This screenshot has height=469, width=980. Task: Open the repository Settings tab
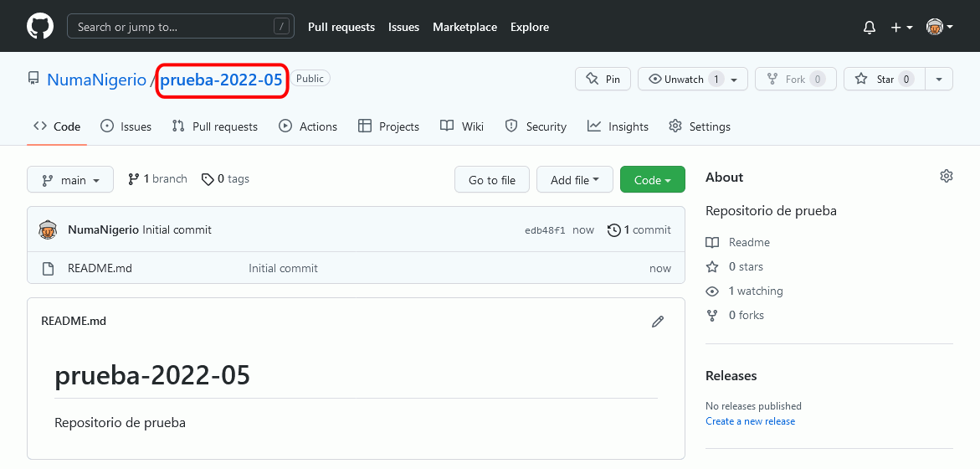(700, 126)
